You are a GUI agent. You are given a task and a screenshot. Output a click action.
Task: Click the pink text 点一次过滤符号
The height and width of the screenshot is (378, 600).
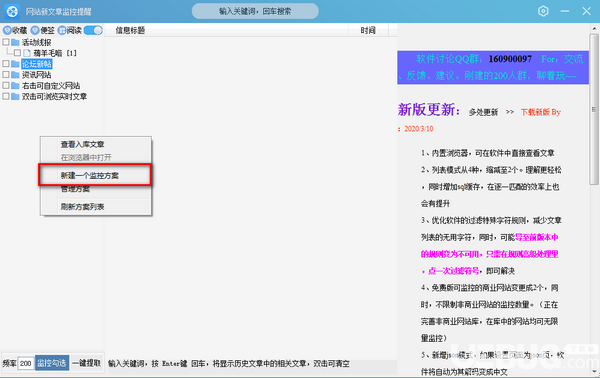click(x=453, y=271)
